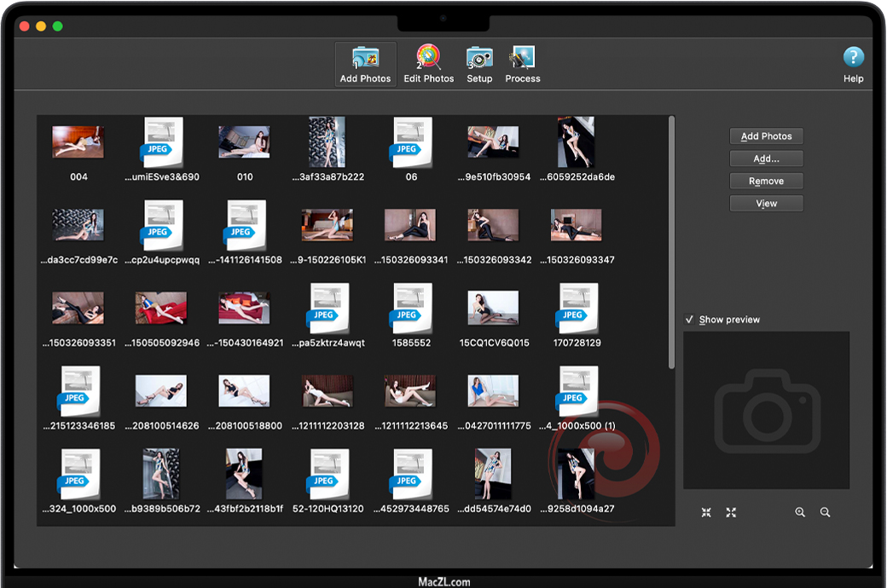Viewport: 887px width, 588px height.
Task: Click the View button
Action: point(766,204)
